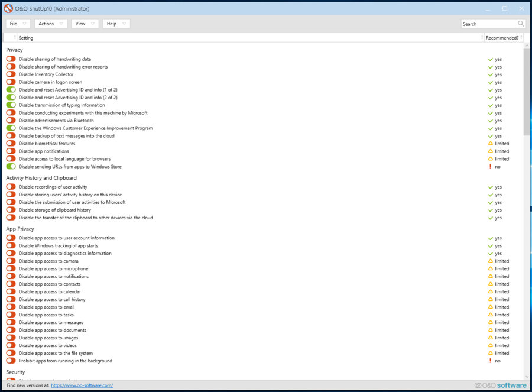Click the Privacy section heading
Image resolution: width=532 pixels, height=392 pixels.
pos(14,50)
